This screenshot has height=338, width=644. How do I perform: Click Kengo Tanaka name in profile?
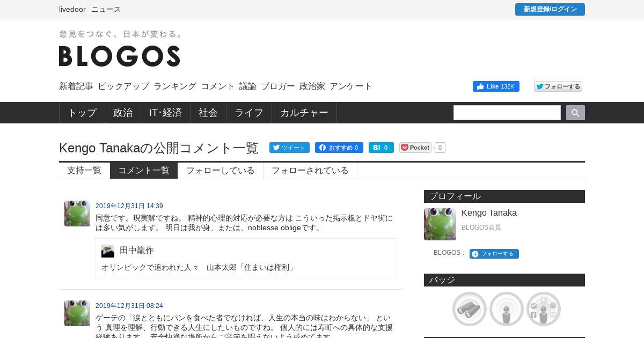[x=489, y=213]
